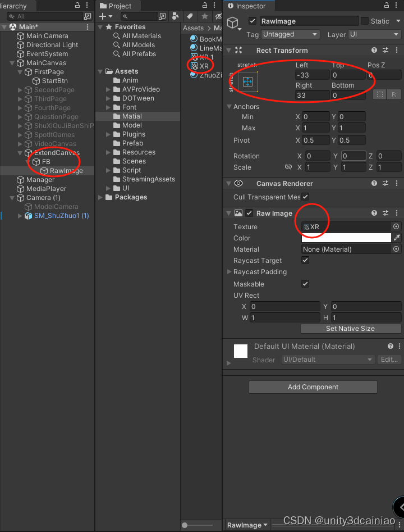404x532 pixels.
Task: Click the Set Native Size button
Action: click(x=351, y=329)
